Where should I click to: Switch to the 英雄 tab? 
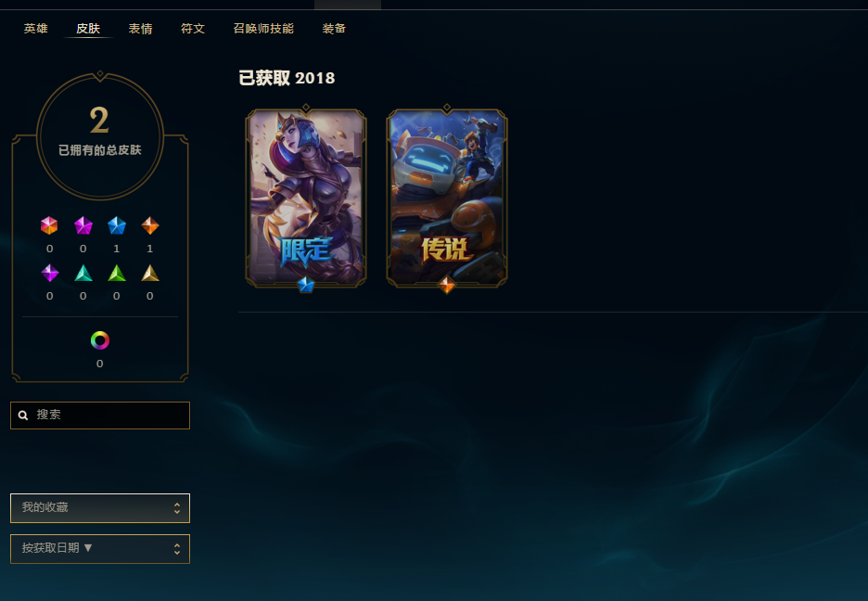pos(36,28)
